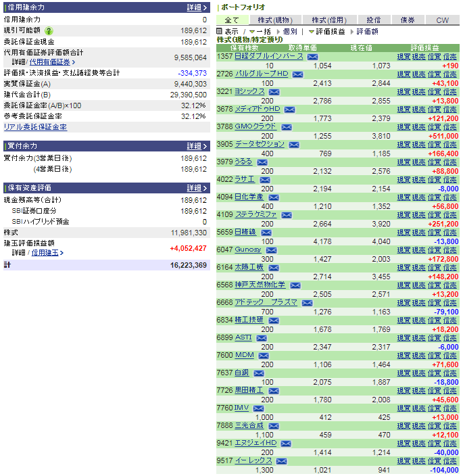
Task: Click mail icon beside パルグループHD
Action: 297,74
